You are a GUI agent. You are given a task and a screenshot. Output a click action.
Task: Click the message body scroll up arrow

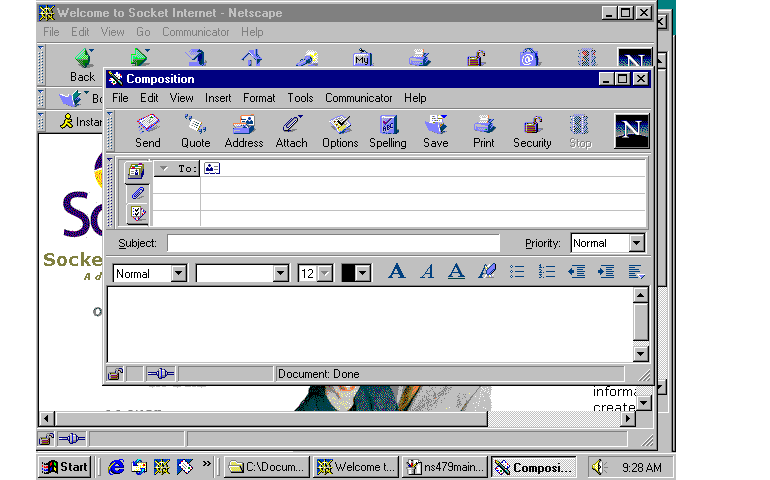click(640, 295)
